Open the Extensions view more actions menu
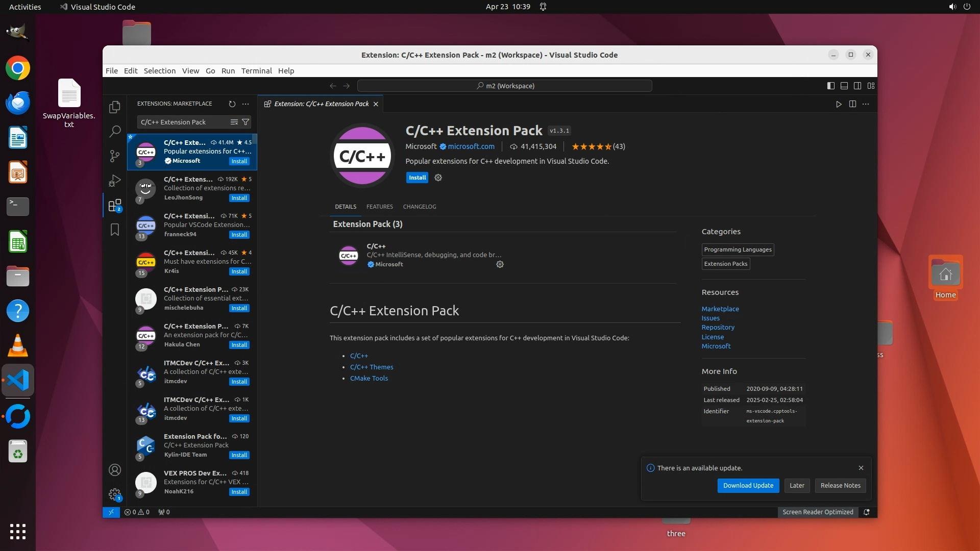The height and width of the screenshot is (551, 980). (246, 104)
